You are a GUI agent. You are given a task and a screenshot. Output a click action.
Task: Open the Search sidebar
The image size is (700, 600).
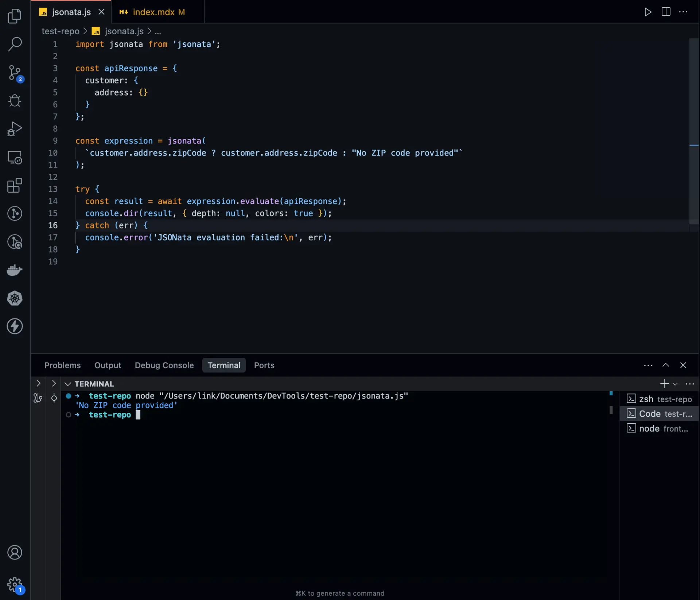click(x=15, y=44)
